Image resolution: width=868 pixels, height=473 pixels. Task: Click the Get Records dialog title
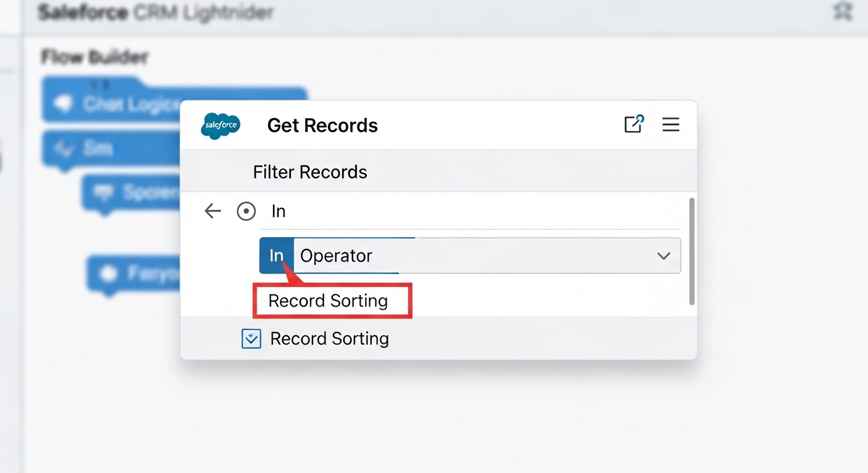click(322, 125)
